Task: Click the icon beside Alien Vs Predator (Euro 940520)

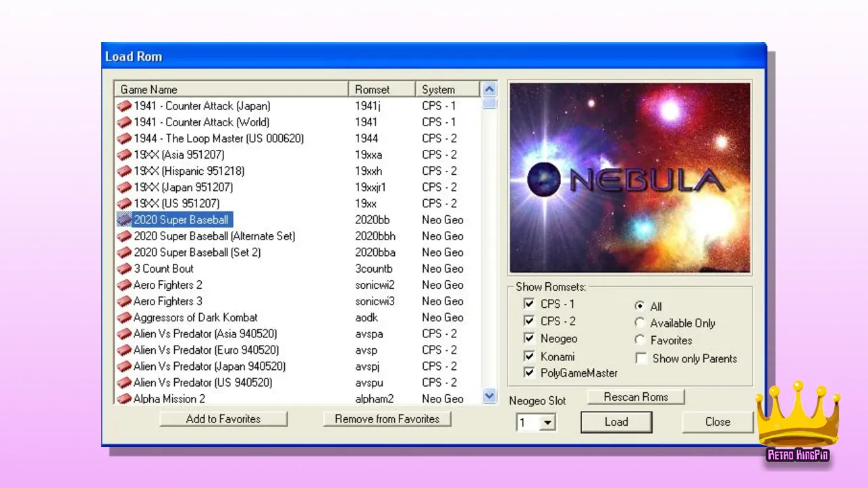Action: point(124,350)
